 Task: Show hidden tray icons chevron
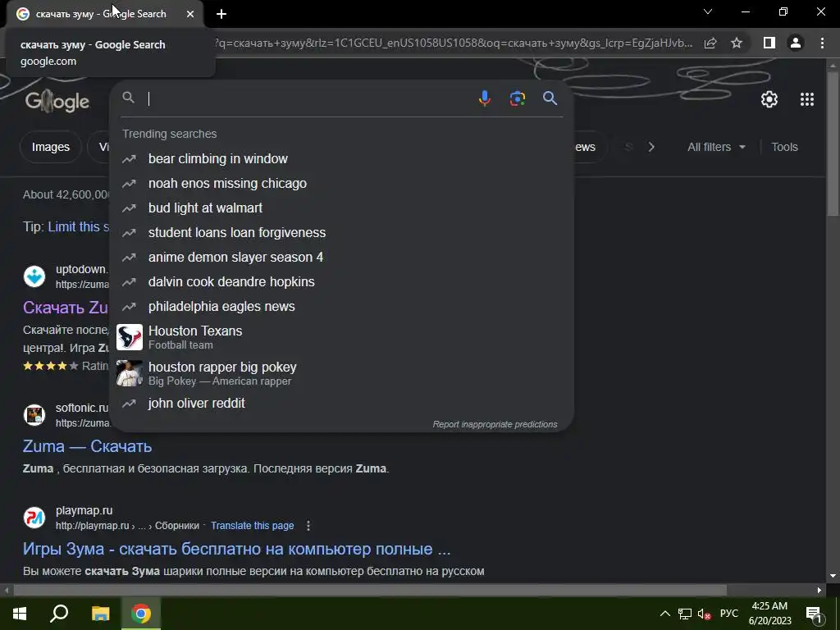(664, 614)
